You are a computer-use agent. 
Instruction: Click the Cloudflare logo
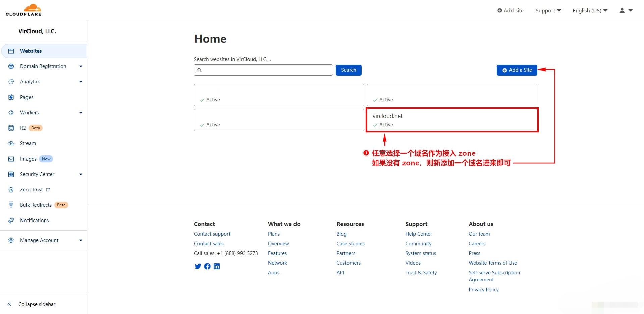(x=23, y=10)
